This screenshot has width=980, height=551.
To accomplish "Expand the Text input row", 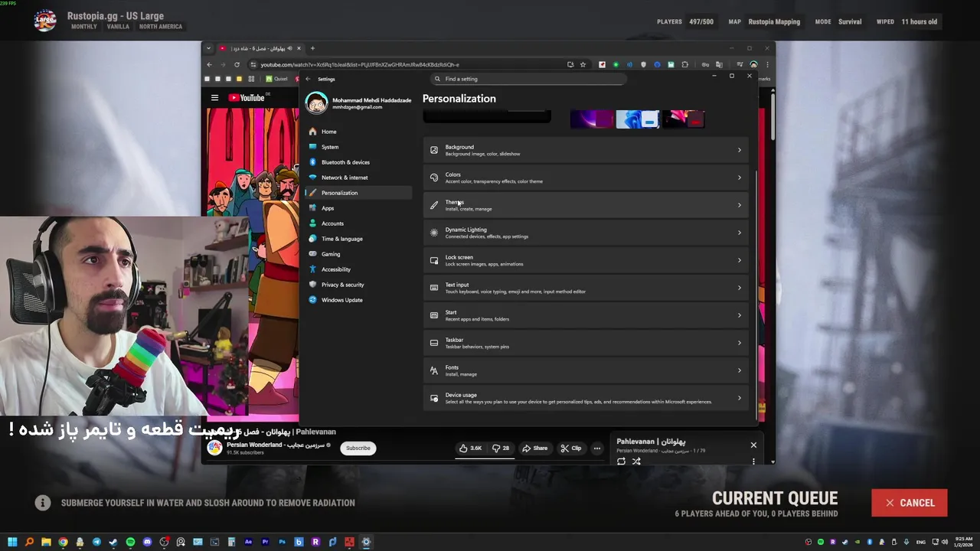I will 586,288.
